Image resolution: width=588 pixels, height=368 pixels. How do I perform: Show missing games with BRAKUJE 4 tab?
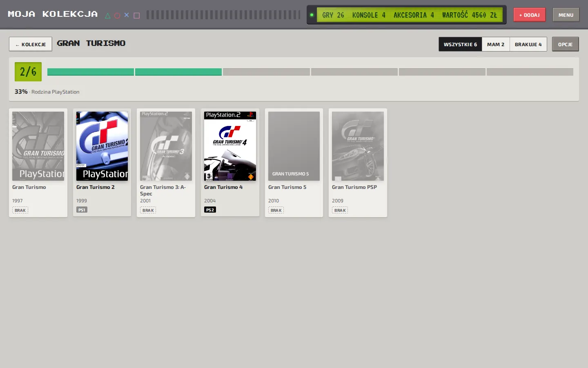[x=528, y=44]
